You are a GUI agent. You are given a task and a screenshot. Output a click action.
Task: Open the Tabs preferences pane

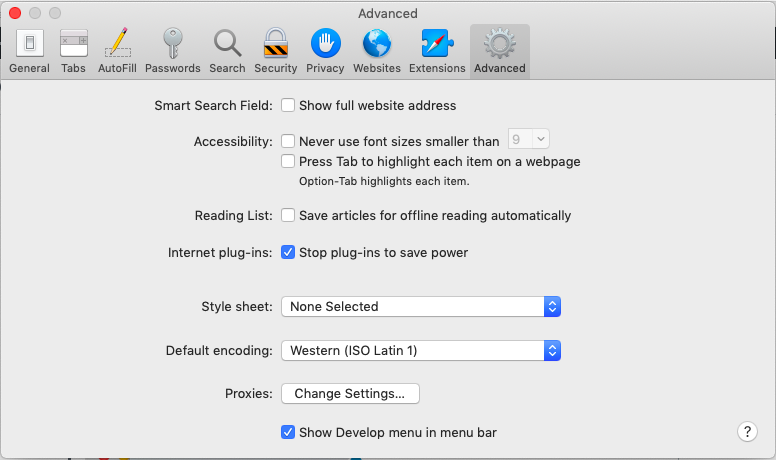pos(73,51)
